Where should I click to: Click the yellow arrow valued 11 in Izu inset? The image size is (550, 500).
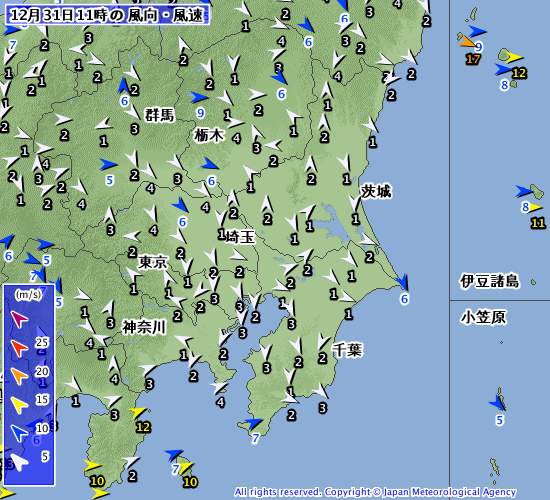click(536, 208)
